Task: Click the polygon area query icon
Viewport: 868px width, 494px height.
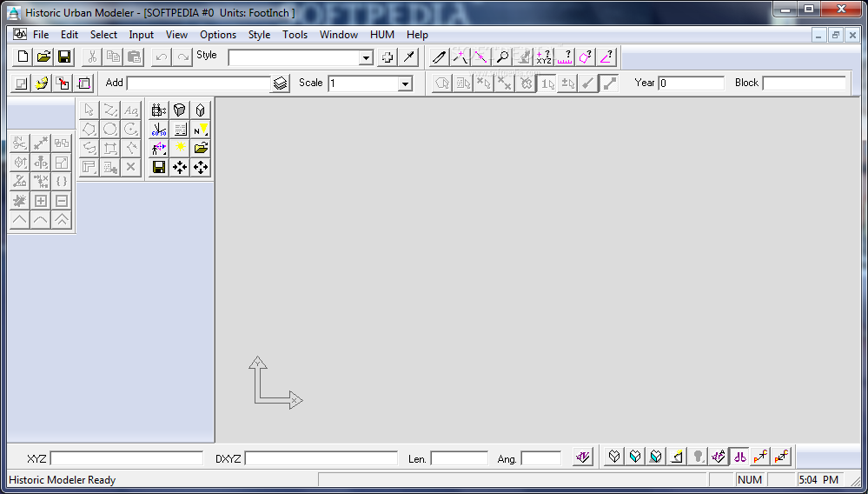Action: 586,57
